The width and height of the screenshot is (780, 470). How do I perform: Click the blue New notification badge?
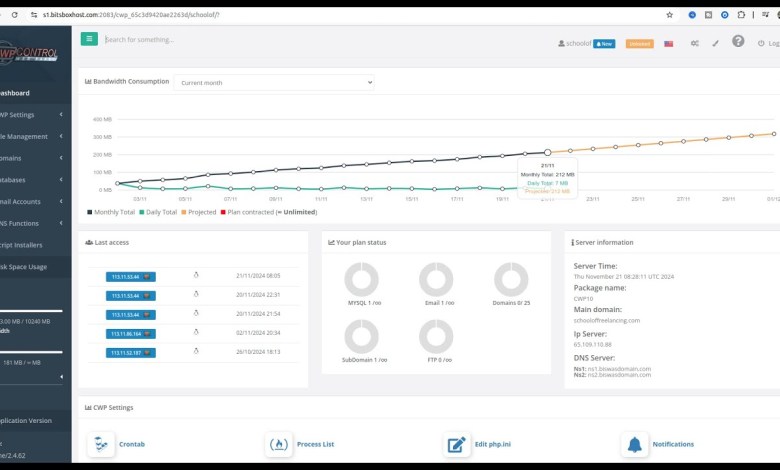604,44
